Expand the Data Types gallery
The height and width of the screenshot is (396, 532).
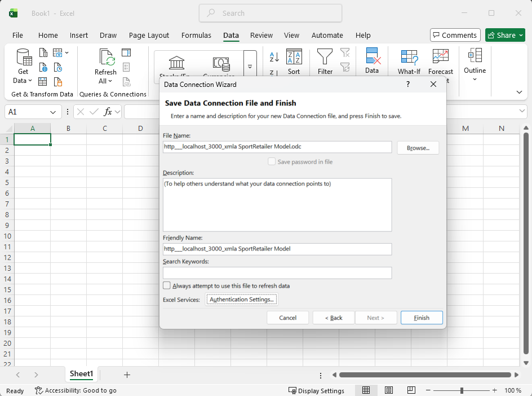[250, 67]
